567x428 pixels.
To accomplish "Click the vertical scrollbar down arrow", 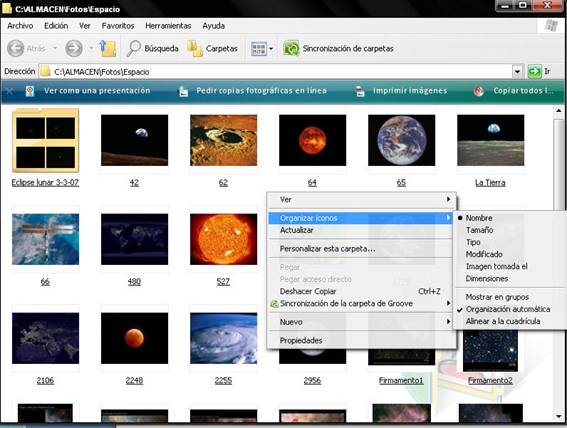I will pos(559,417).
